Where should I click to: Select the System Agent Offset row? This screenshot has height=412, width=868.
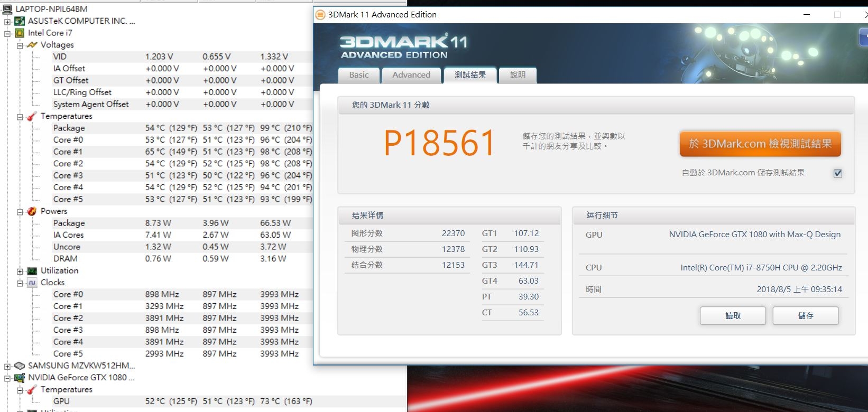[x=182, y=104]
